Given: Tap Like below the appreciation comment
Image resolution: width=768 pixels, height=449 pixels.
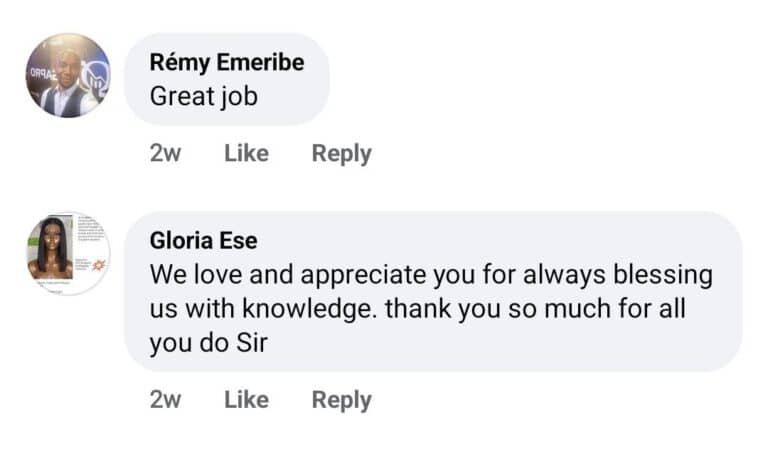Looking at the screenshot, I should click(x=246, y=399).
